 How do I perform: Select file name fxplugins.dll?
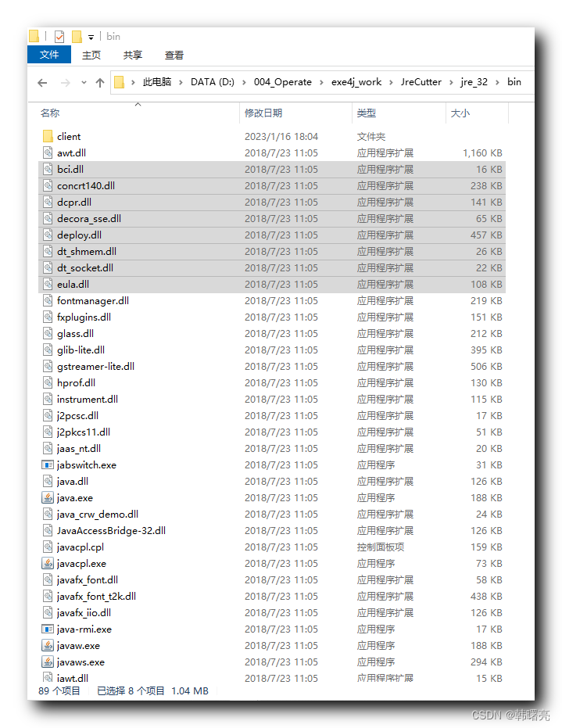(x=84, y=317)
